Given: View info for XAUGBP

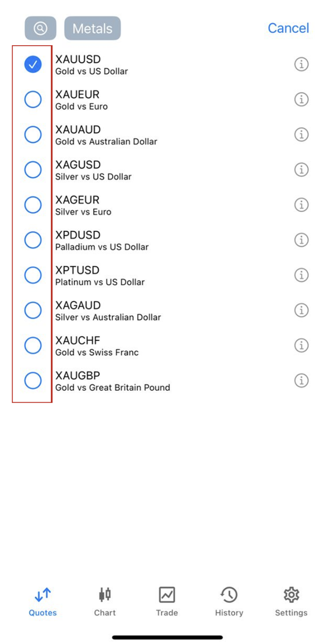Looking at the screenshot, I should coord(301,381).
